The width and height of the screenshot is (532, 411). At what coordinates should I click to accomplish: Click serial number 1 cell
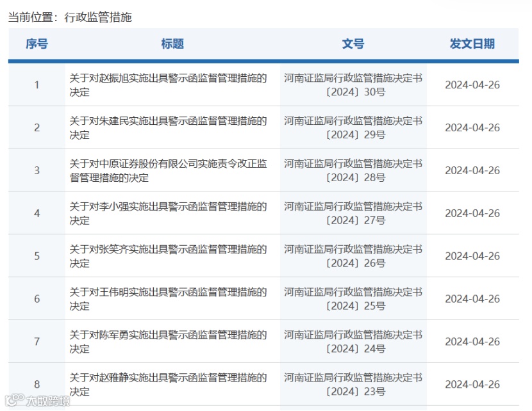(x=37, y=85)
